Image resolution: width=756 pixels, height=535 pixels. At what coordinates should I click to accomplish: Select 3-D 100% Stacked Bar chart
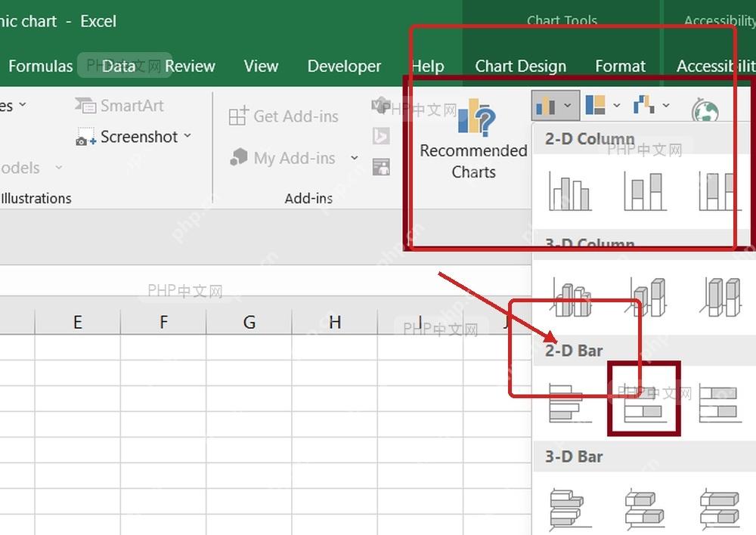click(x=720, y=509)
